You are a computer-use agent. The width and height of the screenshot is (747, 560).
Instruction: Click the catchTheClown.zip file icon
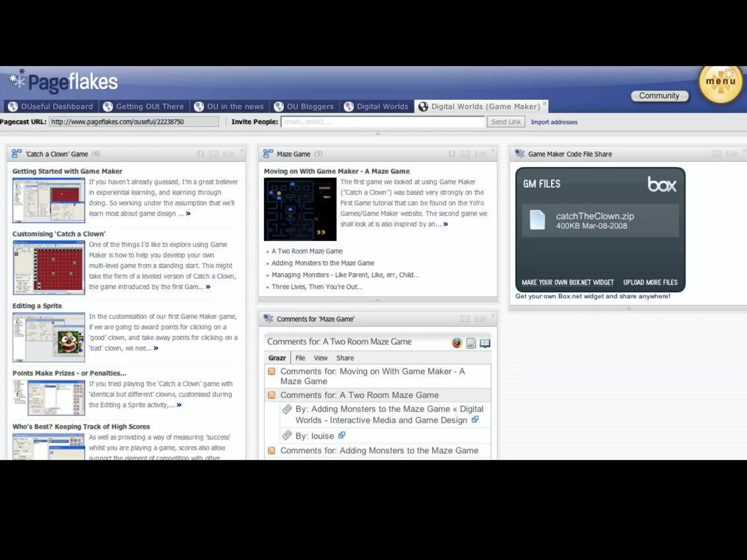[537, 220]
